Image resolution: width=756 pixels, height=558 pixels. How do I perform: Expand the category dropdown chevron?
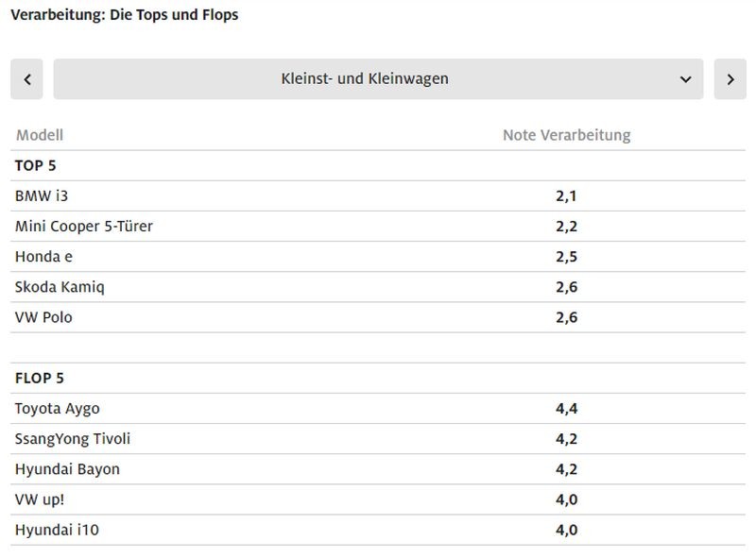click(686, 79)
